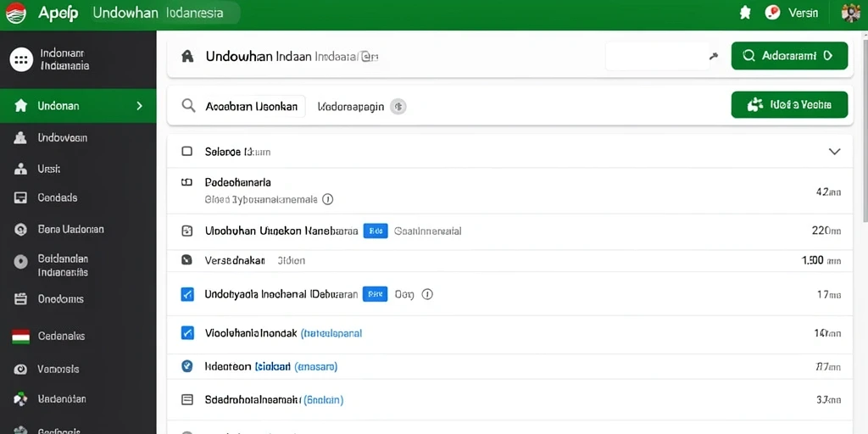This screenshot has height=434, width=868.
Task: Click blue badge on Upobuhan Unaokon row
Action: pyautogui.click(x=376, y=231)
